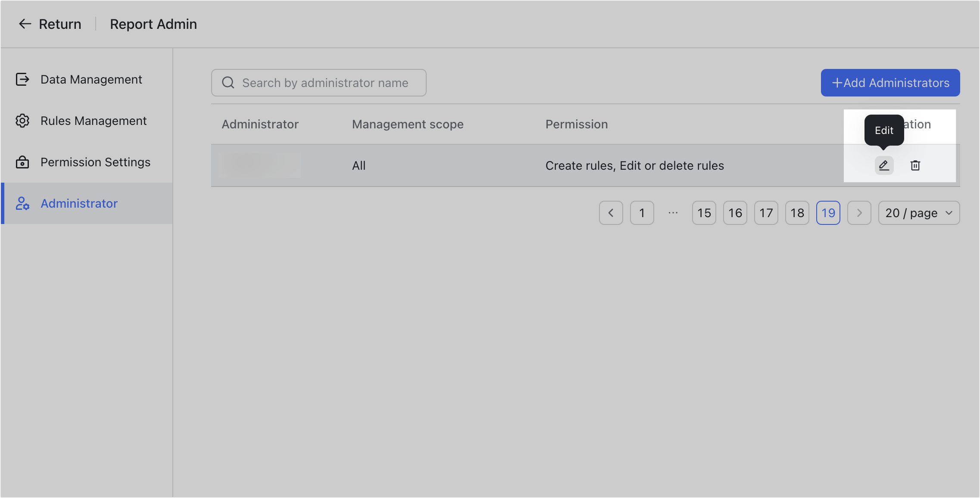980x498 pixels.
Task: Click the magnifier icon in the search box
Action: pyautogui.click(x=228, y=82)
